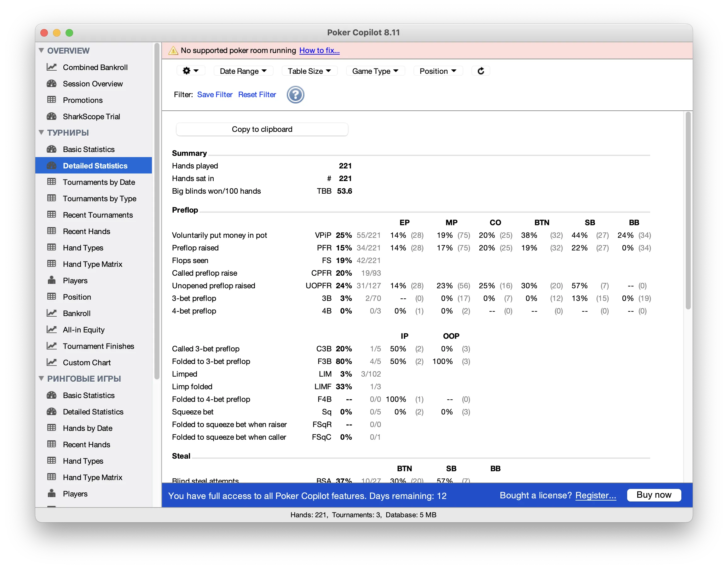Viewport: 728px width, 569px height.
Task: Click the Copy to clipboard button
Action: pos(262,129)
